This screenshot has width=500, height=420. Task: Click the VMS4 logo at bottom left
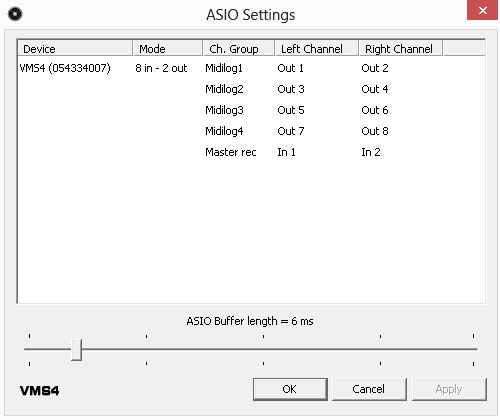click(x=39, y=390)
